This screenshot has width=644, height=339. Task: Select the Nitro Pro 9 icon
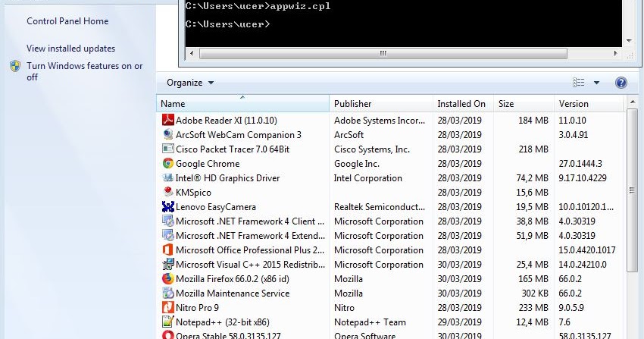pyautogui.click(x=168, y=307)
